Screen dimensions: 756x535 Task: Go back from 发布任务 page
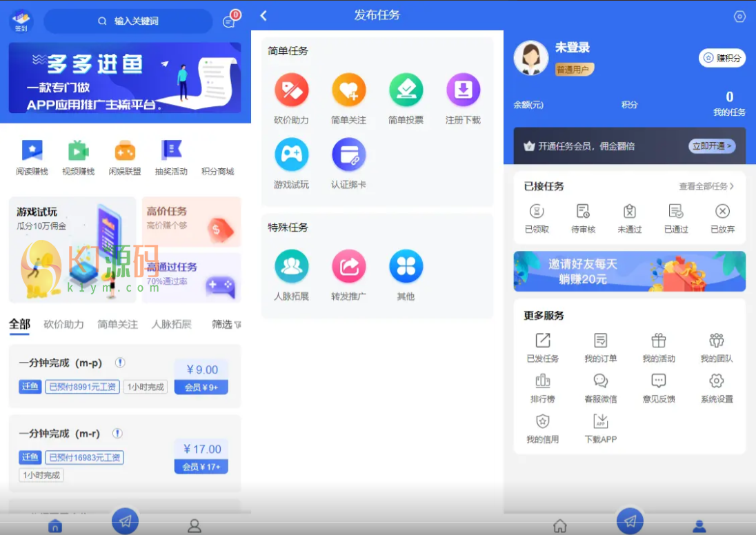(x=263, y=15)
